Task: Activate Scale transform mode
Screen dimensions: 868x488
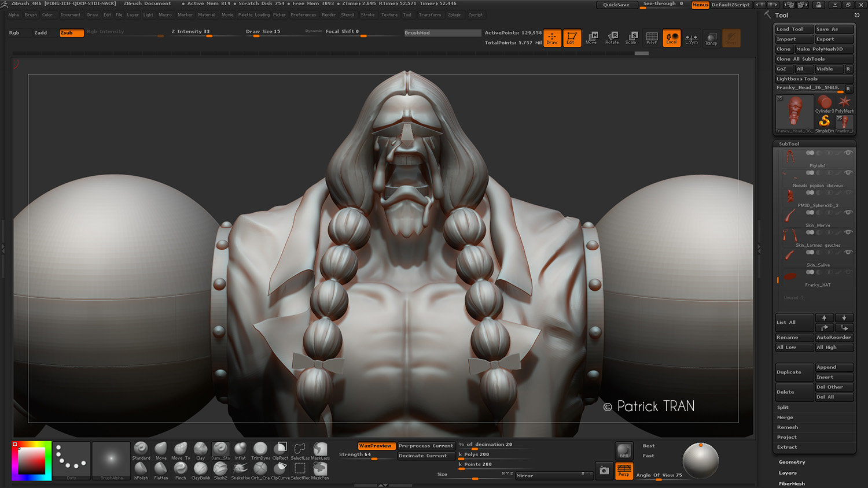Action: pyautogui.click(x=631, y=38)
